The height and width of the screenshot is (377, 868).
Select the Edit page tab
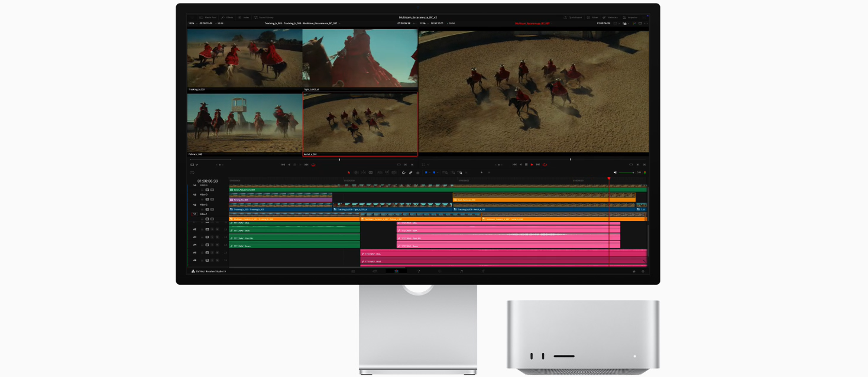396,271
